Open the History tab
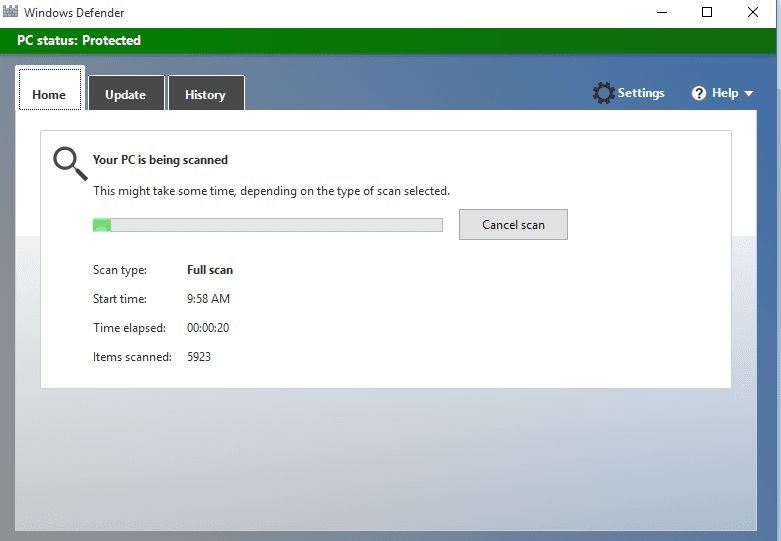This screenshot has height=541, width=781. pyautogui.click(x=205, y=95)
